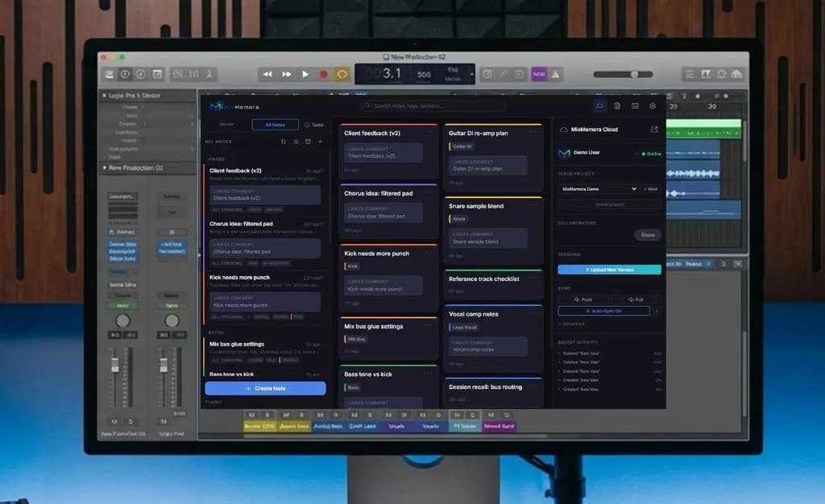Image resolution: width=825 pixels, height=504 pixels.
Task: Click the Lead Vocal tag on Vocal comp card
Action: click(x=463, y=328)
